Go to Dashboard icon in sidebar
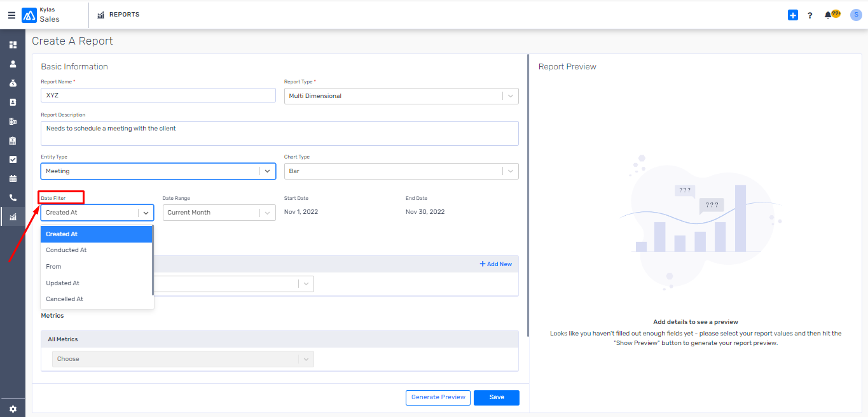The width and height of the screenshot is (868, 417). click(x=13, y=45)
